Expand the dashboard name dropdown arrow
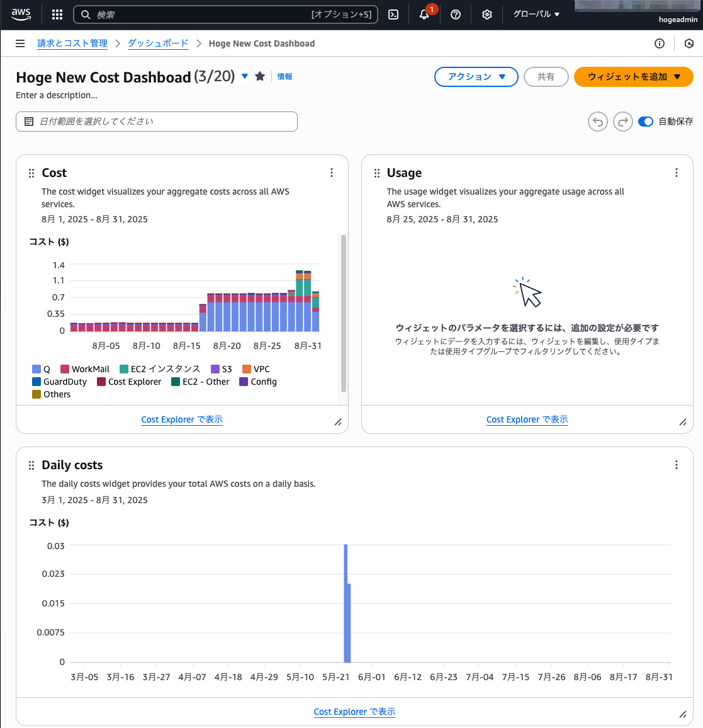This screenshot has width=703, height=728. (x=245, y=76)
